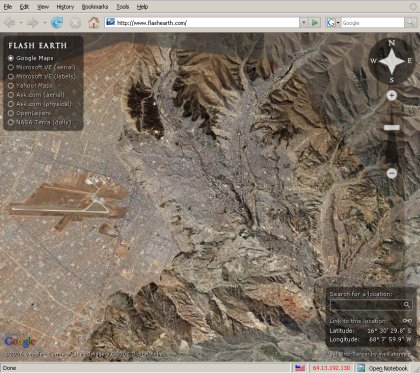Open the Edit menu
420x373 pixels.
[x=24, y=7]
